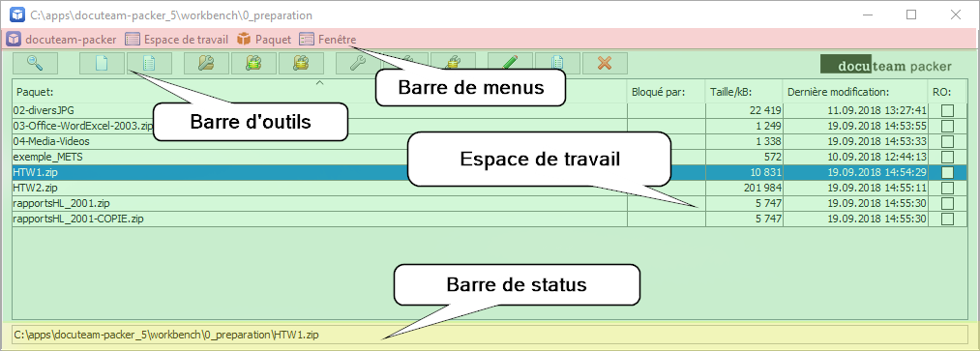Toggle RO checkbox for rapportsHL_2001-COPIE.zip
This screenshot has height=351, width=980.
947,219
